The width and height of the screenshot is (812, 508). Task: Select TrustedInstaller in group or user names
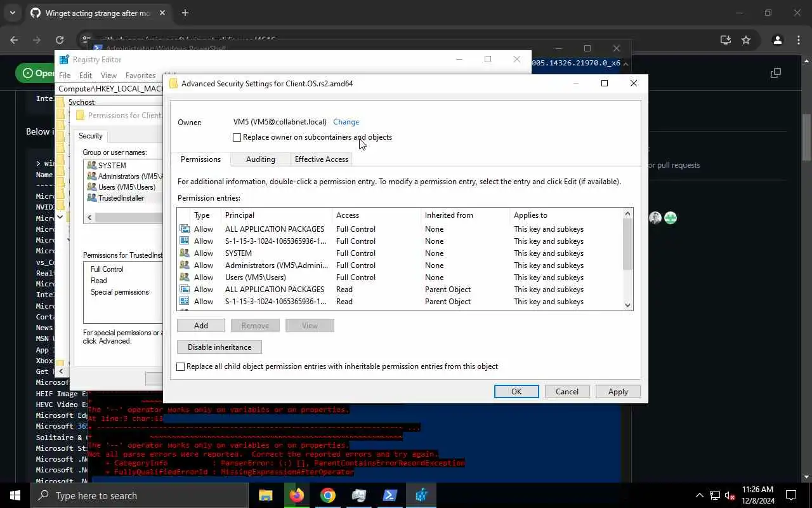point(121,198)
